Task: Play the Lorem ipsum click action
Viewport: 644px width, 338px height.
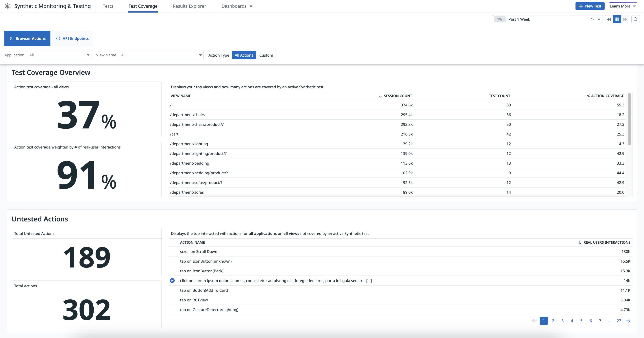Action: pyautogui.click(x=172, y=280)
